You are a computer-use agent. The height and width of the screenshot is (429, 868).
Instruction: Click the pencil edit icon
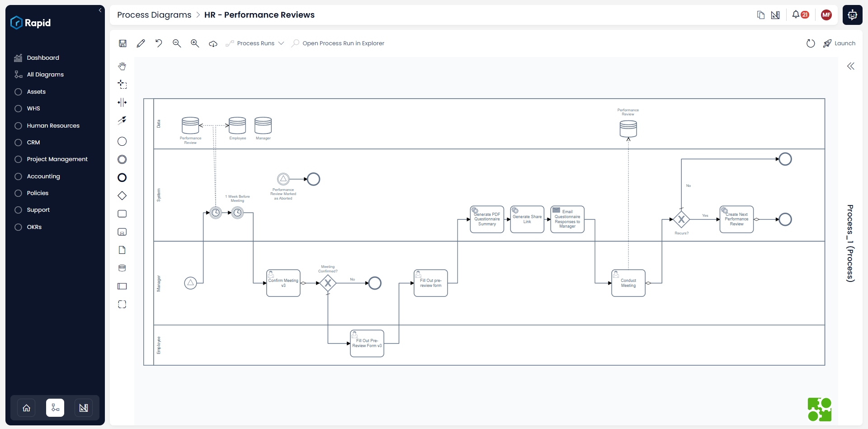[x=141, y=43]
